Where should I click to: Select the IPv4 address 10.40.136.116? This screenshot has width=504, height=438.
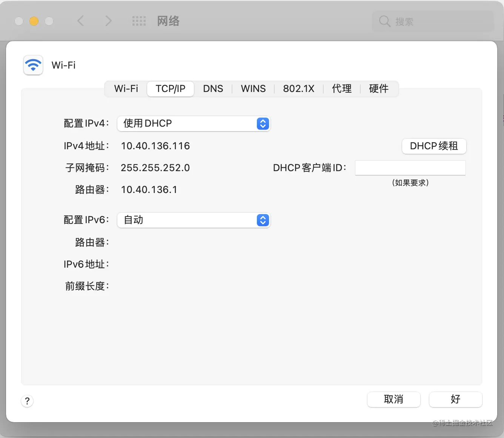tap(155, 146)
